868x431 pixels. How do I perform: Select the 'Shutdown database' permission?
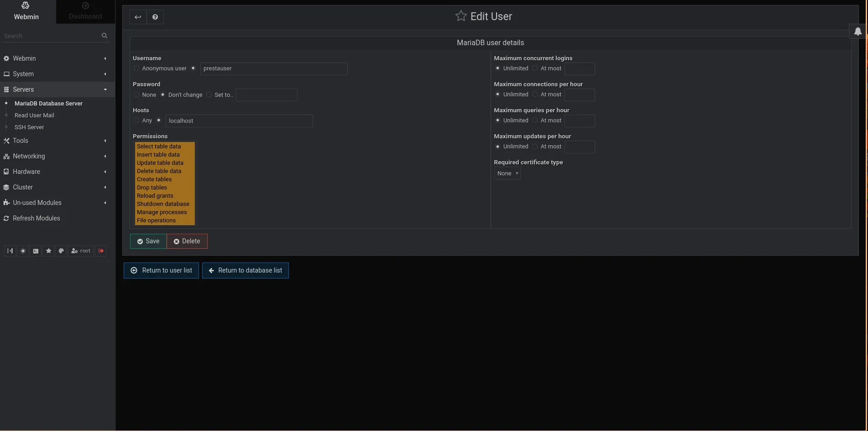(x=165, y=204)
